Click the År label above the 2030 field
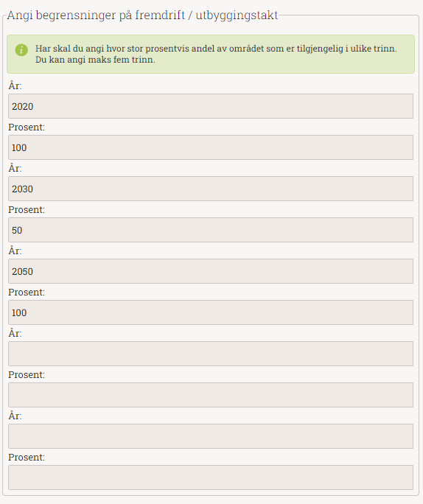Screen dimensions: 423x504 coord(15,168)
